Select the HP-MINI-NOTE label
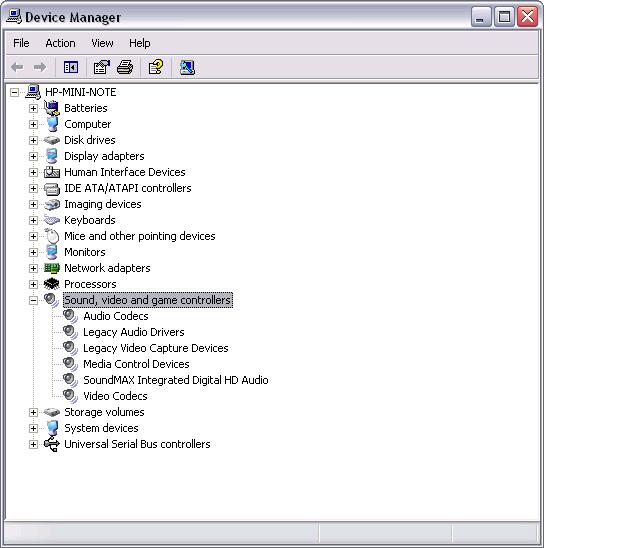 coord(81,92)
